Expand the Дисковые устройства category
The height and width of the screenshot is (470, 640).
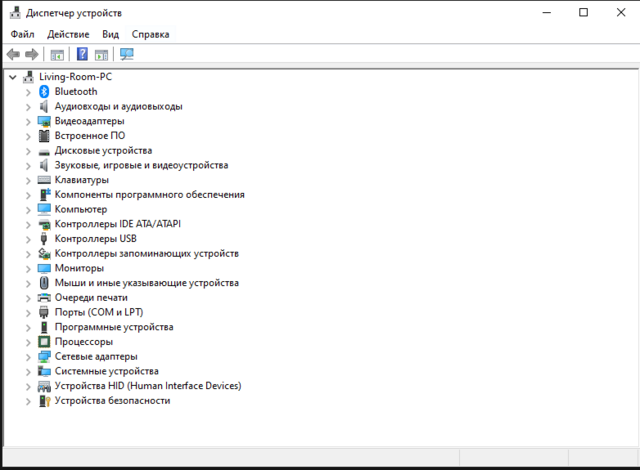pyautogui.click(x=28, y=151)
